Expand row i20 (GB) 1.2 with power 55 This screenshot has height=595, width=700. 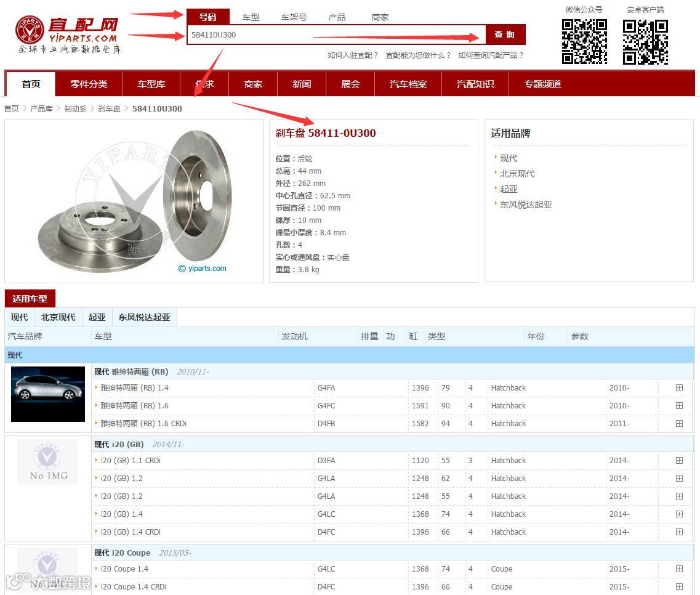679,496
